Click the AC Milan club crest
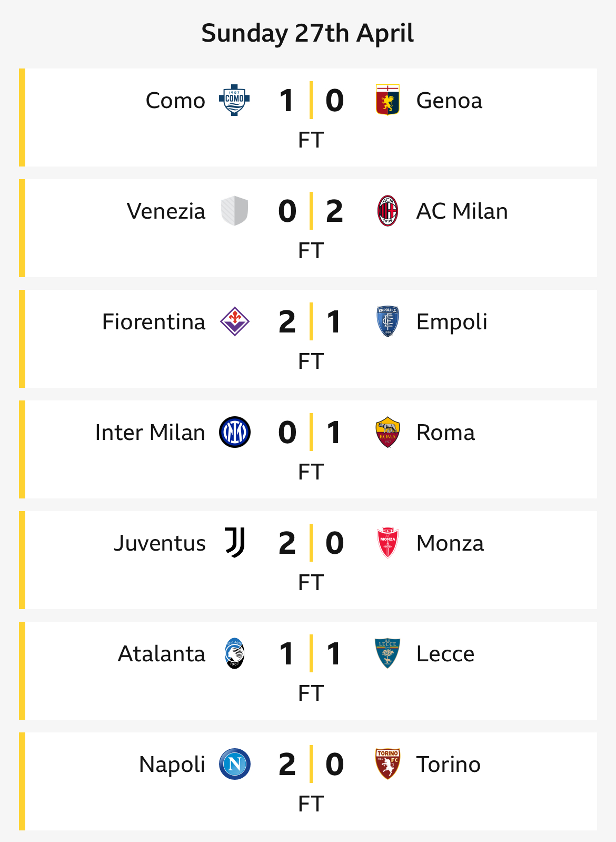 click(x=388, y=211)
